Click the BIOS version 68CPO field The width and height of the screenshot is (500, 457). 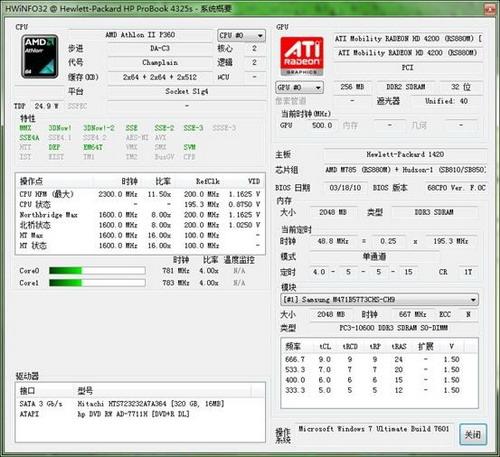coord(455,188)
